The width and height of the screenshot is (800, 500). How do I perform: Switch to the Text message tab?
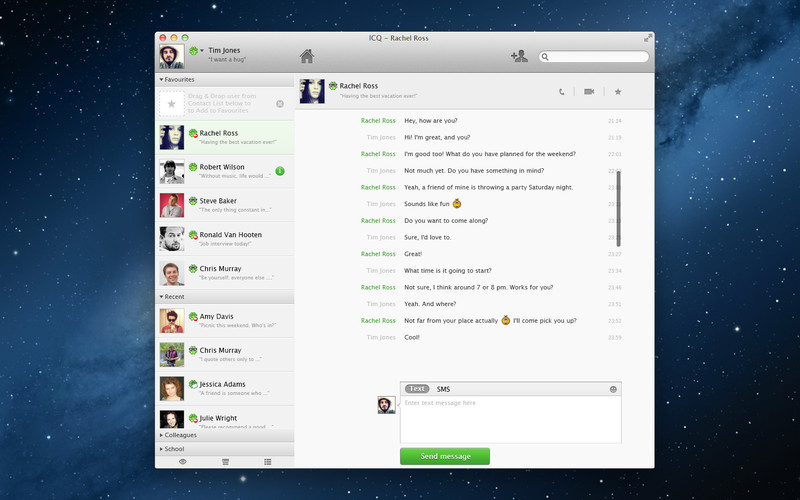pyautogui.click(x=417, y=389)
